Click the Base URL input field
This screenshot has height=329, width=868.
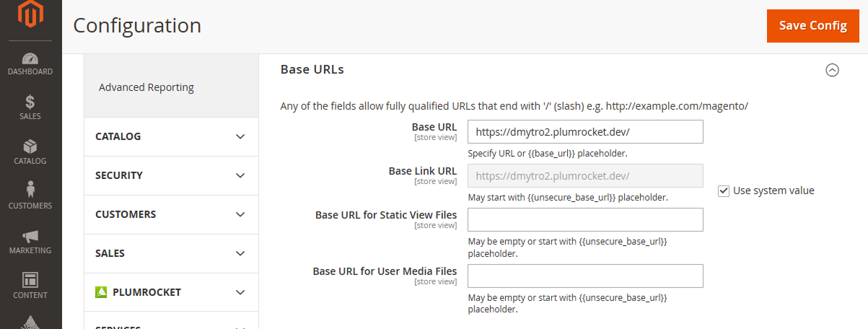pos(585,132)
